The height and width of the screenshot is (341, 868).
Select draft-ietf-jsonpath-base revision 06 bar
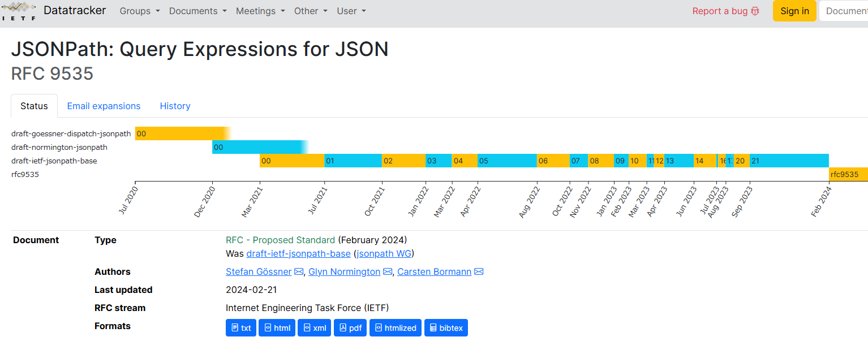[x=553, y=161]
